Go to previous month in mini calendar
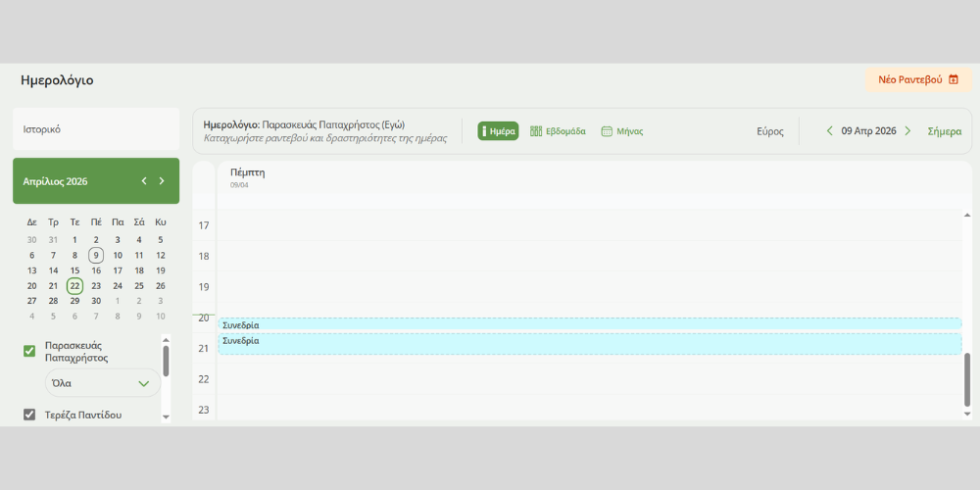980x490 pixels. point(144,181)
